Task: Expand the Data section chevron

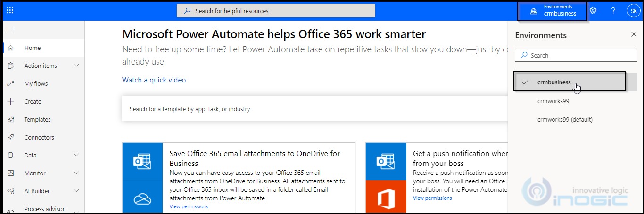Action: [77, 156]
